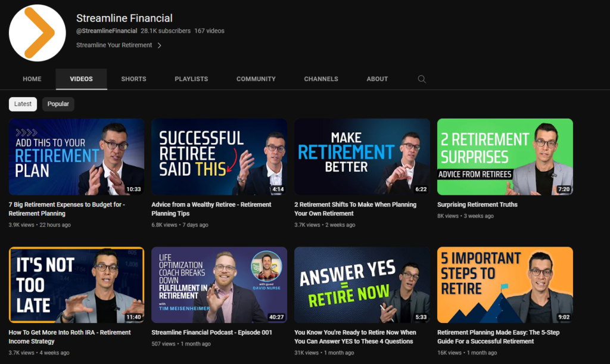This screenshot has height=364, width=610.
Task: Click '8K views • 3 weeks ago' text
Action: (465, 216)
